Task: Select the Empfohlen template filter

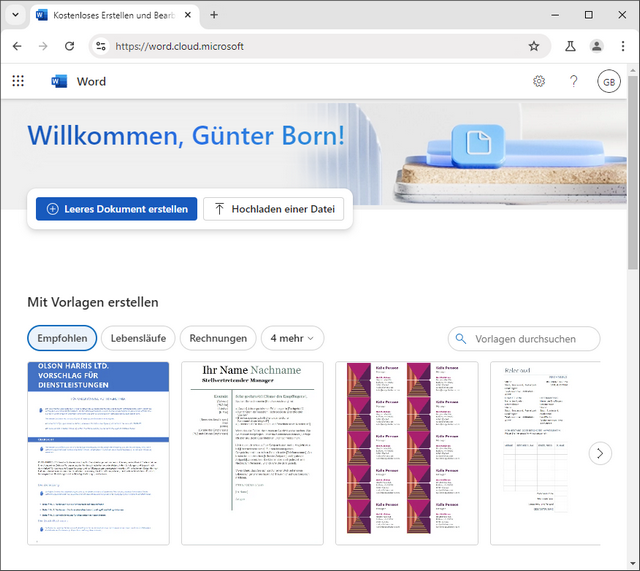Action: (62, 338)
